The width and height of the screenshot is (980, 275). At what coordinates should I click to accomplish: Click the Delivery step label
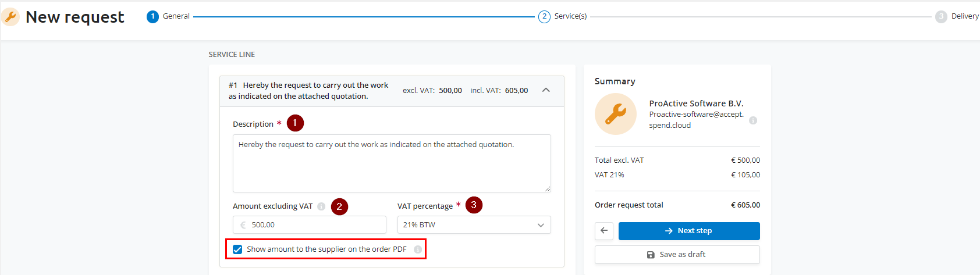pyautogui.click(x=964, y=16)
